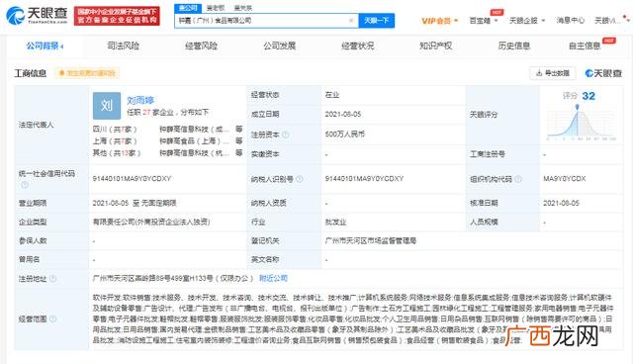Open the 上海（共7家）company group

click(115, 140)
